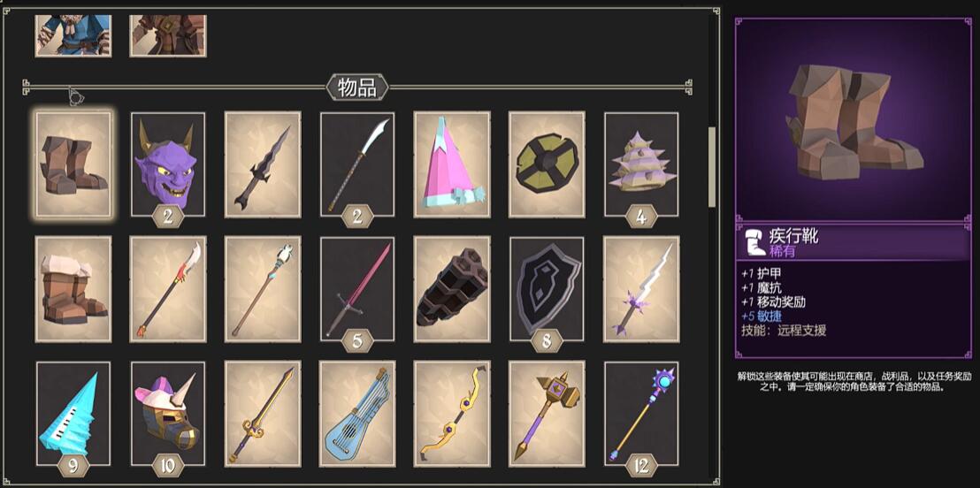Click the cyan crystal keyboard hat card
The width and height of the screenshot is (980, 488).
coord(73,414)
